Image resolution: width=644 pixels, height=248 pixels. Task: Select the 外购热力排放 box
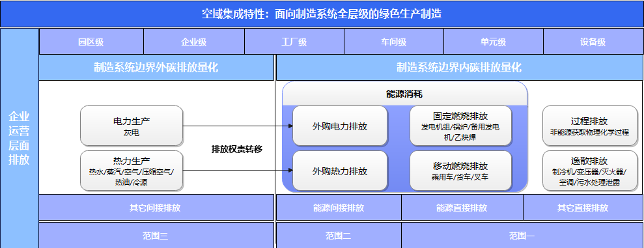tap(340, 171)
